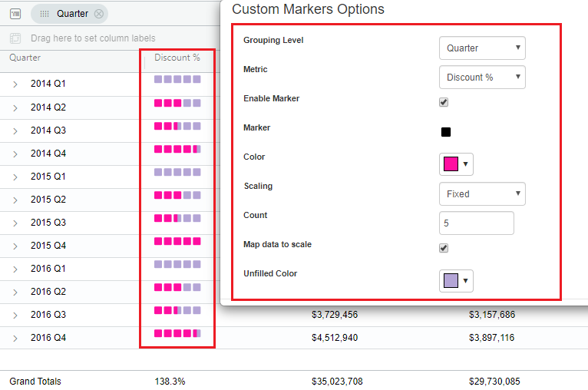Open the Scaling dropdown set to Fixed
The width and height of the screenshot is (588, 390).
tap(481, 194)
